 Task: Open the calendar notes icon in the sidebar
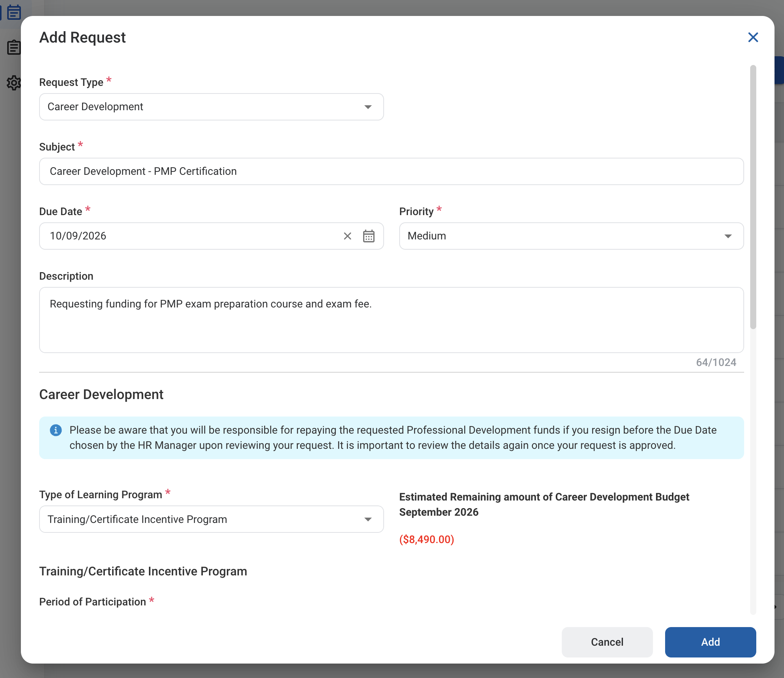[14, 12]
